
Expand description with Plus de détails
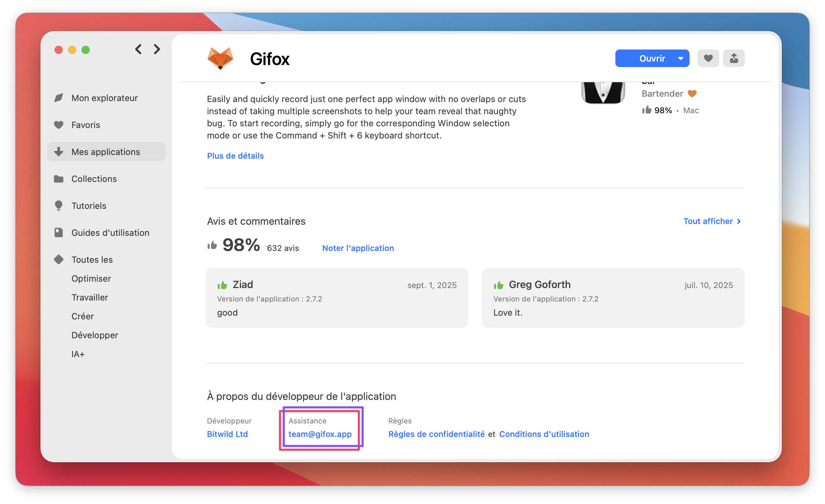pyautogui.click(x=235, y=156)
